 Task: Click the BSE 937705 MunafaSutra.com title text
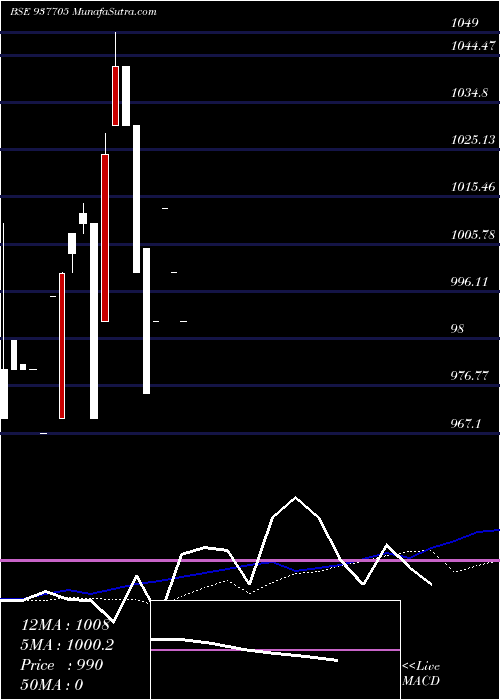tap(83, 12)
